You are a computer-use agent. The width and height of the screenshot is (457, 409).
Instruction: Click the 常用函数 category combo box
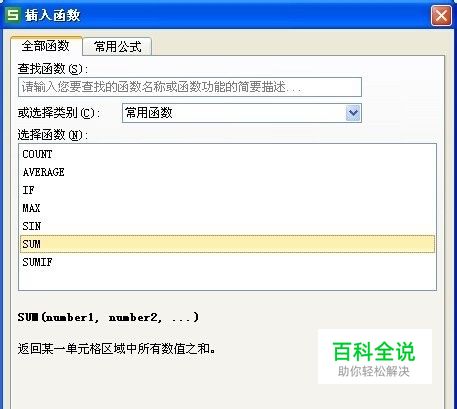[x=242, y=113]
